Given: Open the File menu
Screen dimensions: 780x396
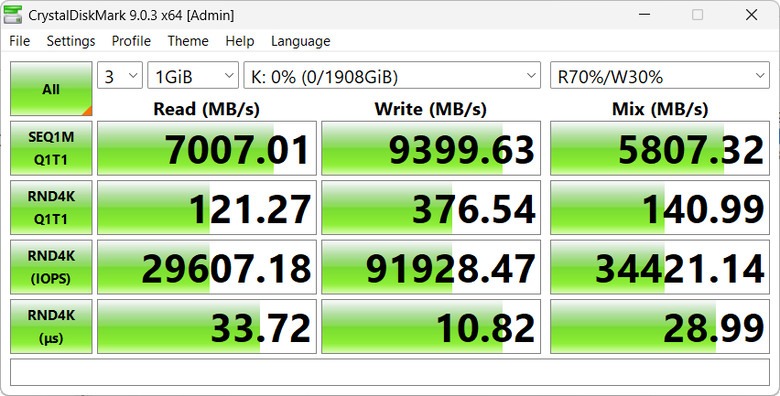Looking at the screenshot, I should point(19,41).
